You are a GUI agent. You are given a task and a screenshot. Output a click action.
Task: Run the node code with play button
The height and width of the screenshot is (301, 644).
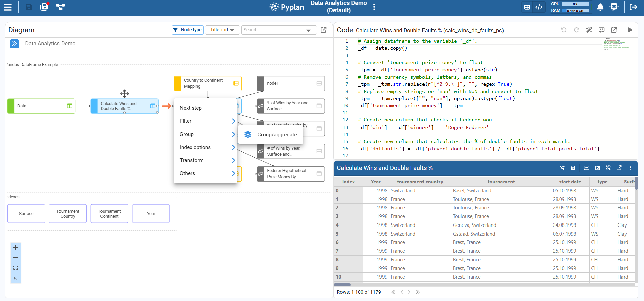point(630,30)
